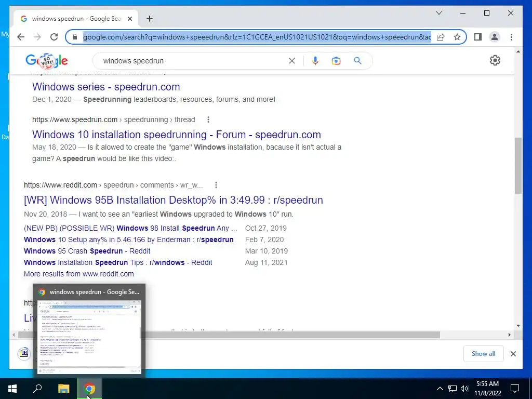Open the Windows series - speedrun.com result
The width and height of the screenshot is (532, 399).
pyautogui.click(x=106, y=87)
